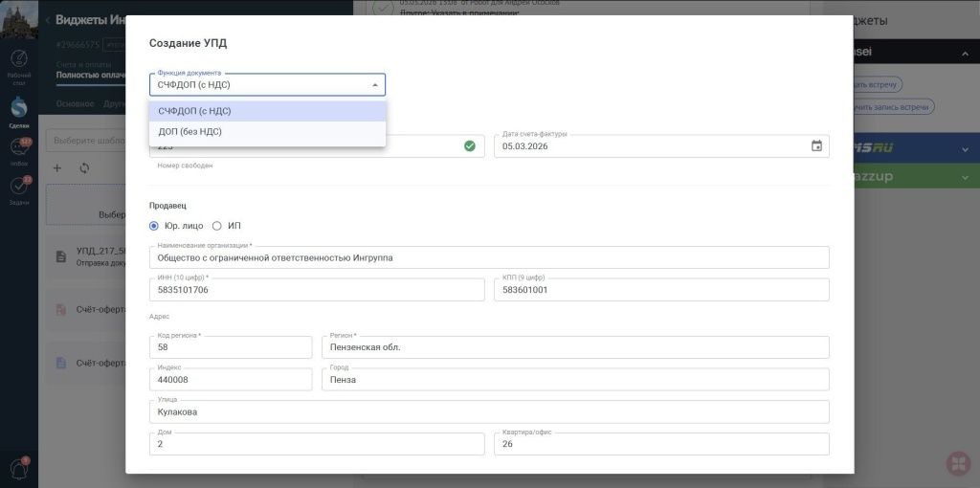
Task: Choose СЧФДОП (с НДС) option
Action: pos(268,111)
